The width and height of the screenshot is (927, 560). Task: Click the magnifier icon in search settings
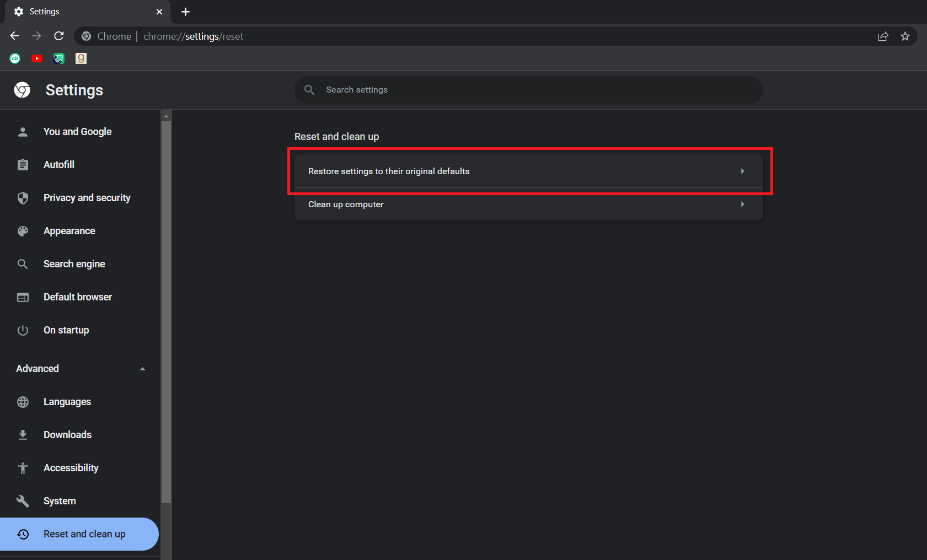(x=309, y=90)
